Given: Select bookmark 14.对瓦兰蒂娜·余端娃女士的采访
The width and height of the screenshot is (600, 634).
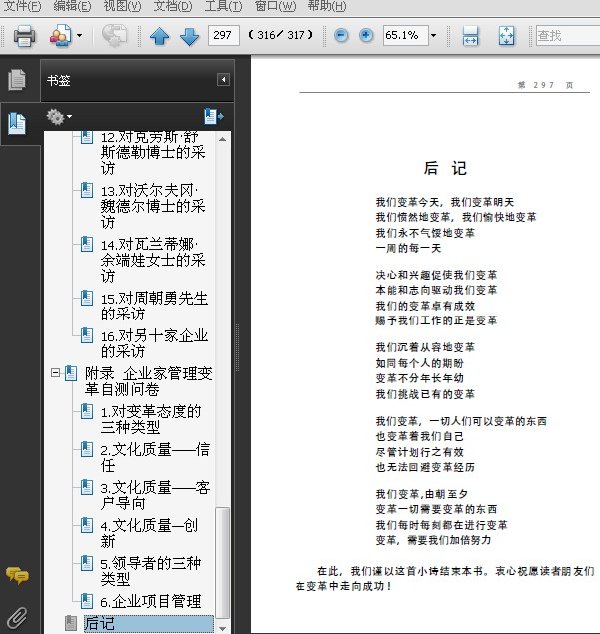Looking at the screenshot, I should tap(153, 260).
